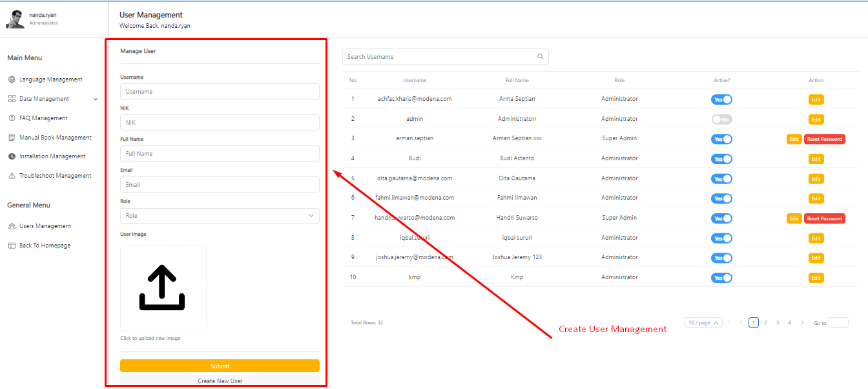Go to Back To Homepage menu item
Image resolution: width=868 pixels, height=389 pixels.
[x=45, y=246]
